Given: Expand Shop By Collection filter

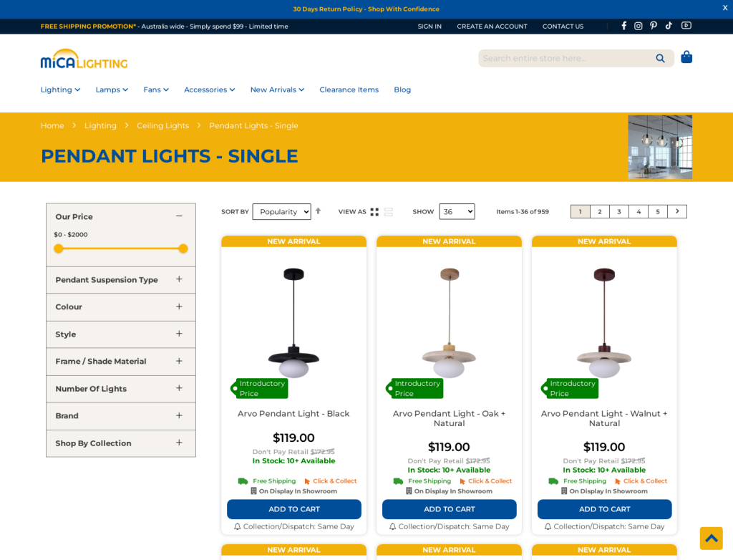Looking at the screenshot, I should (x=179, y=443).
